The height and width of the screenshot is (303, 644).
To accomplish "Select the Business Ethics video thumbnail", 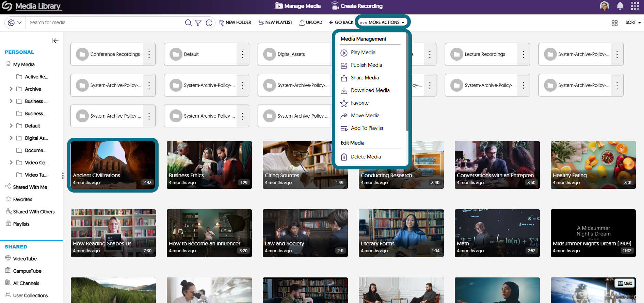I will 209,165.
